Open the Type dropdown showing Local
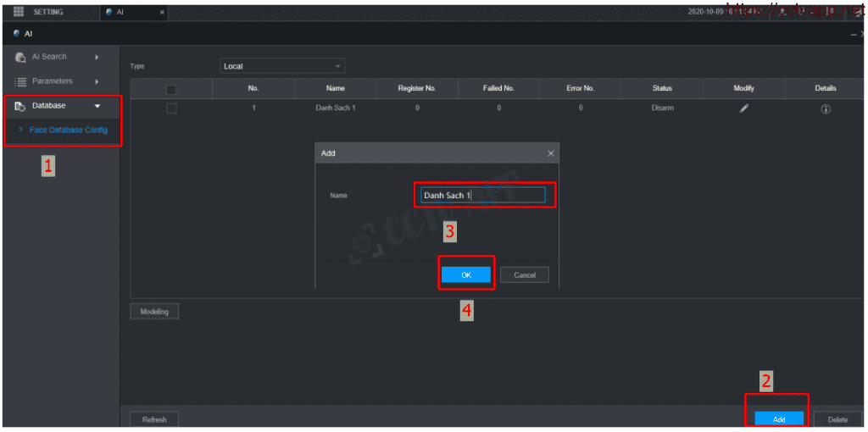Viewport: 868px width, 432px height. point(281,66)
